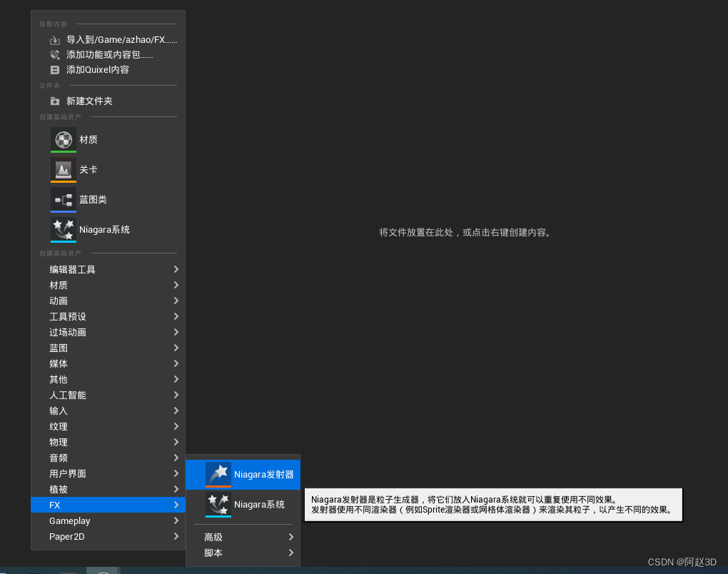Expand the 动画 submenu arrow
The height and width of the screenshot is (574, 728).
click(x=176, y=301)
